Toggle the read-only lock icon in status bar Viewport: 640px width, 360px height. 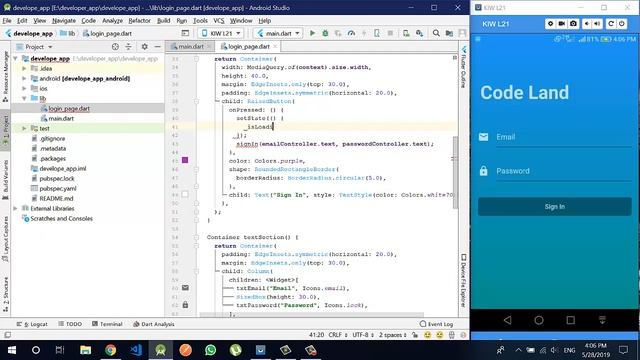point(415,335)
